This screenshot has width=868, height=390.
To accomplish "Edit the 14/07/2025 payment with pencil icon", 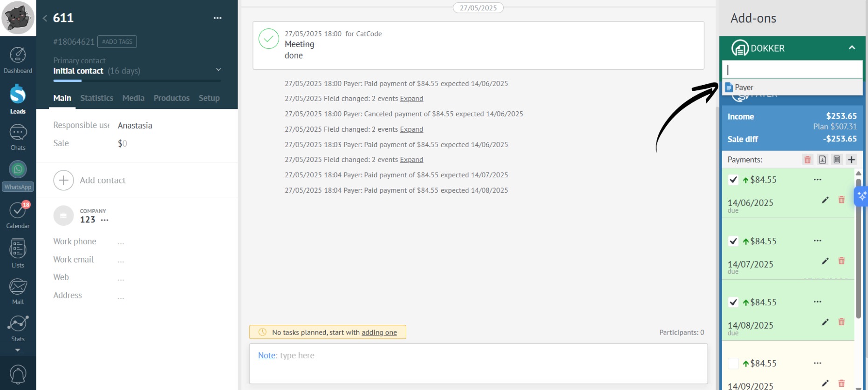I will (825, 261).
